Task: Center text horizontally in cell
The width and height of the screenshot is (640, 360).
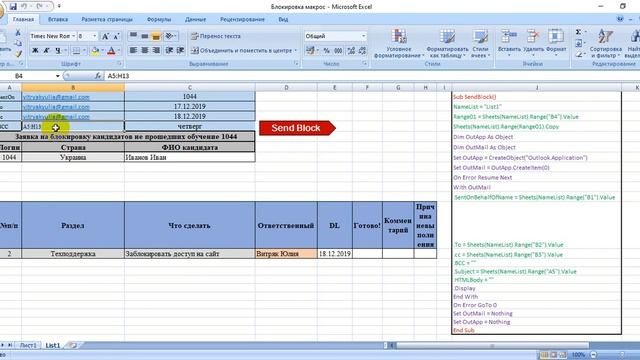Action: click(x=144, y=51)
